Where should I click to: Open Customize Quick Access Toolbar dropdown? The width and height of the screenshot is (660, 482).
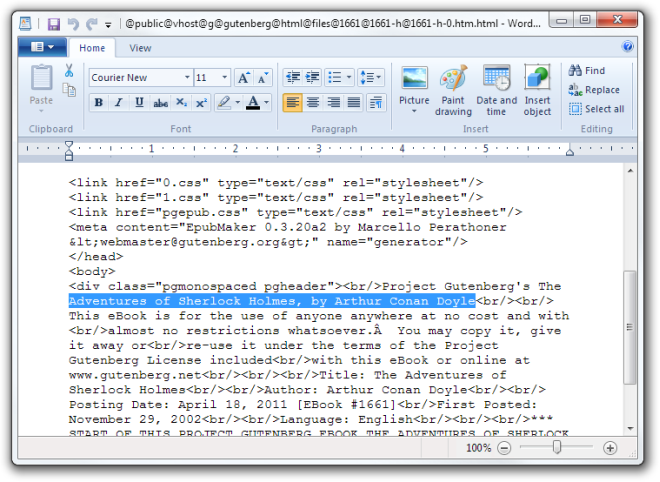[x=108, y=25]
